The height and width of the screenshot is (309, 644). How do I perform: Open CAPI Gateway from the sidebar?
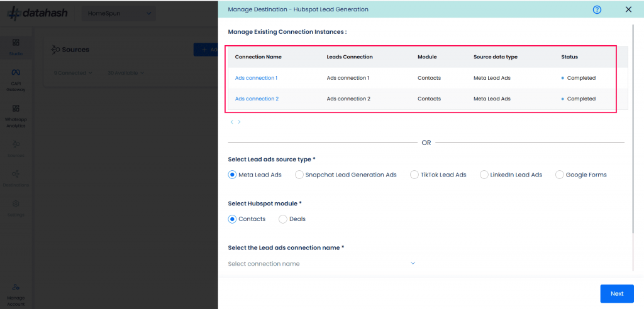coord(16,80)
